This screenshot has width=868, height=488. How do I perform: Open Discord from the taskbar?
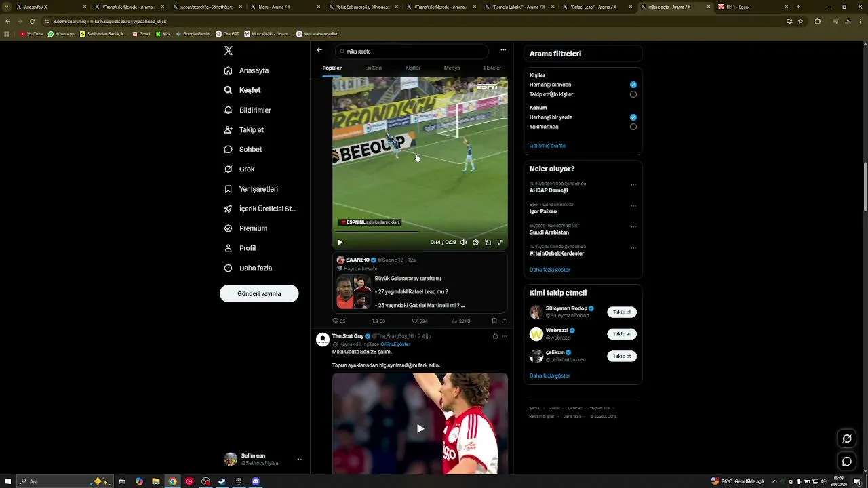point(255,481)
